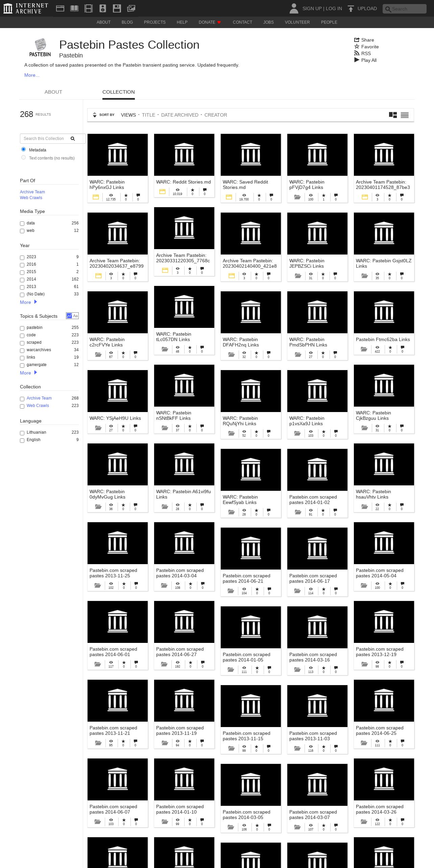Switch to tile grid view icon
Screen dimensions: 434x868
[x=393, y=115]
